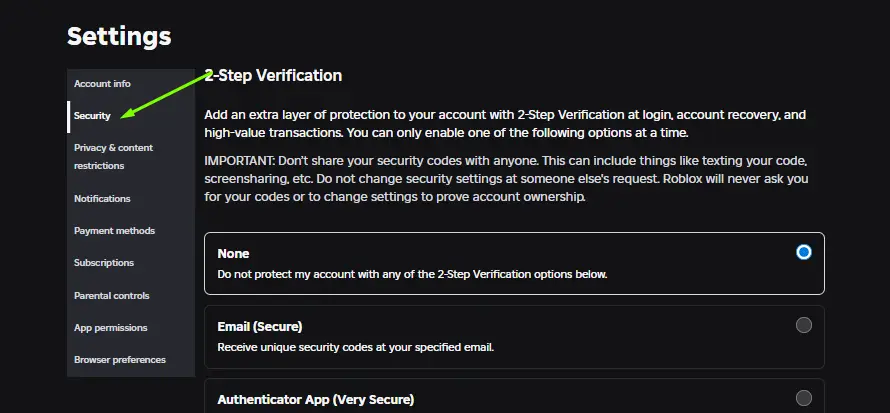Click the Email (Secure) option label
The height and width of the screenshot is (413, 890).
(260, 326)
